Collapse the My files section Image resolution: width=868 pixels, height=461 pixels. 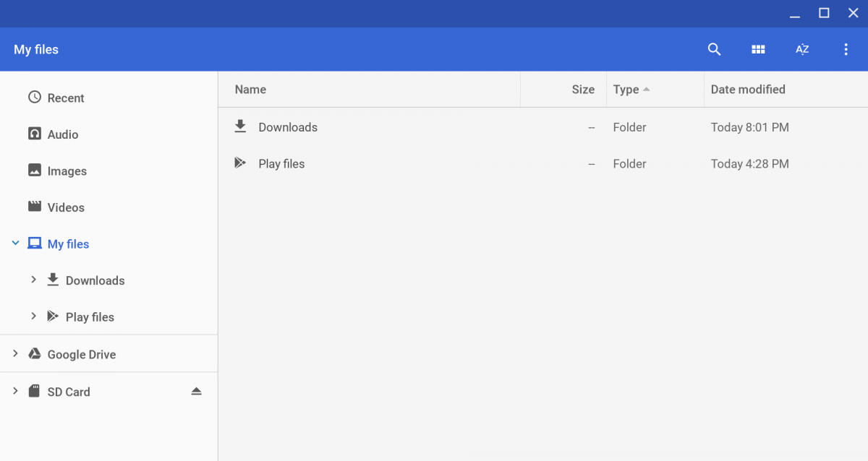(15, 244)
